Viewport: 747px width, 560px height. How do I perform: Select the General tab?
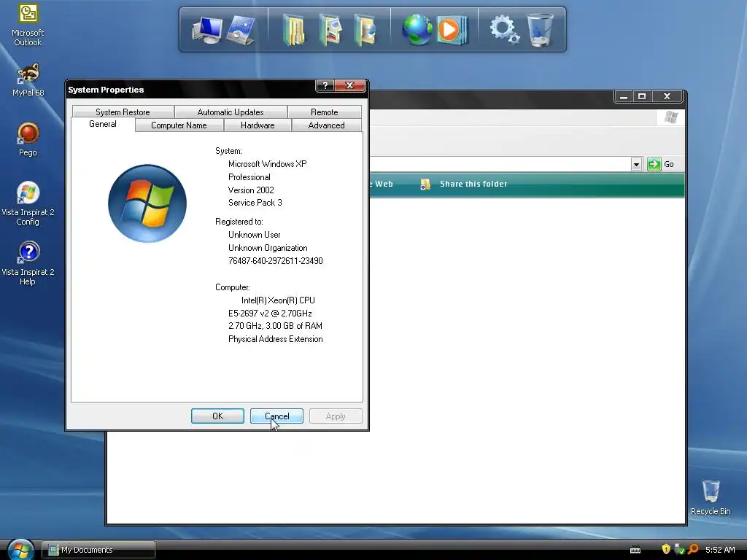(103, 124)
